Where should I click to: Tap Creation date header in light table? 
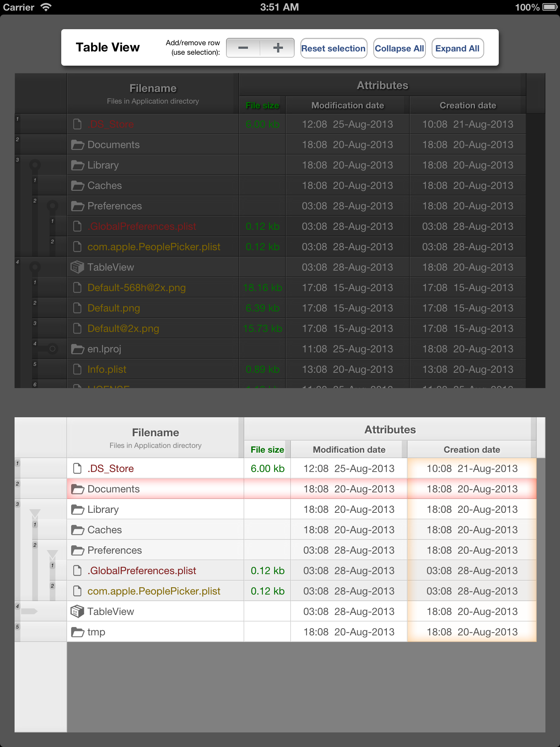(x=472, y=450)
